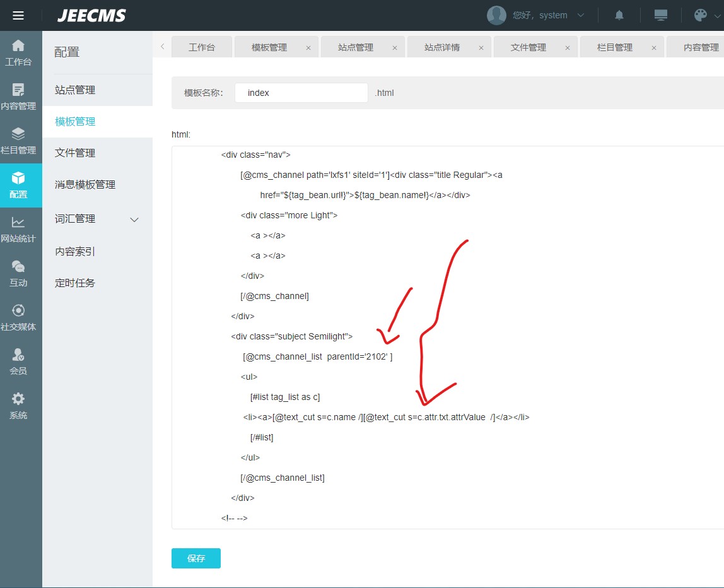Click the <div class="more Light"> line
The width and height of the screenshot is (724, 588).
(x=289, y=215)
